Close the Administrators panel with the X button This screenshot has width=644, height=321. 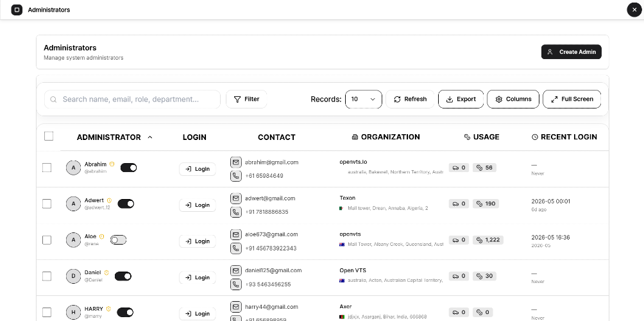[x=634, y=10]
